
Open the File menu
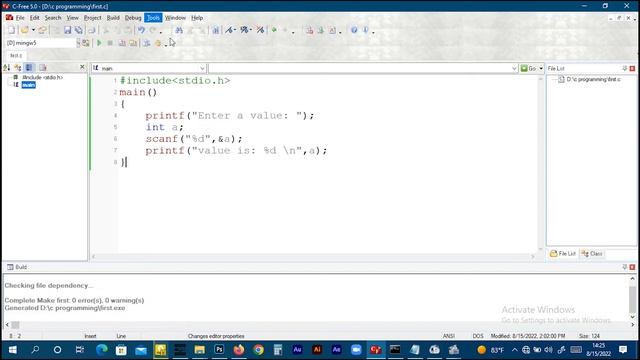tap(20, 18)
